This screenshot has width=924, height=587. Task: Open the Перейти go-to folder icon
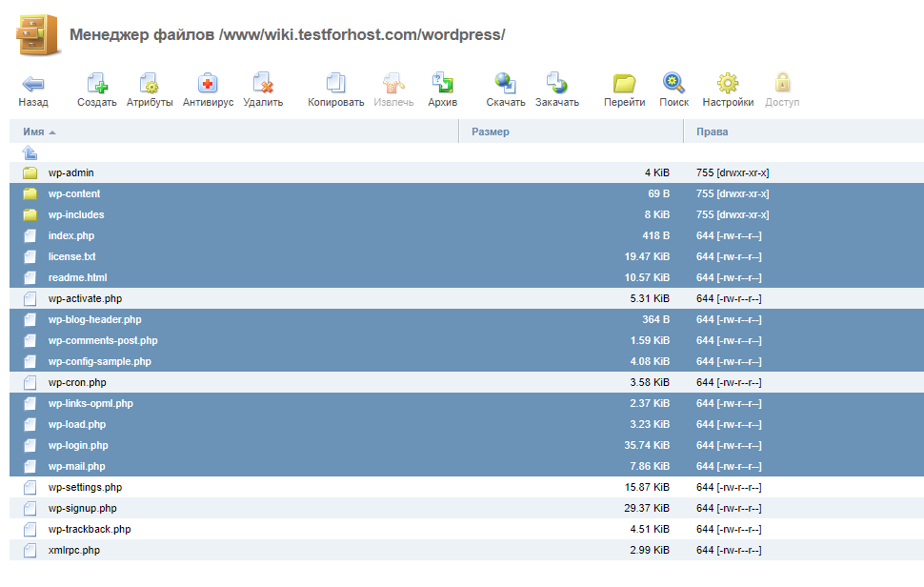624,84
